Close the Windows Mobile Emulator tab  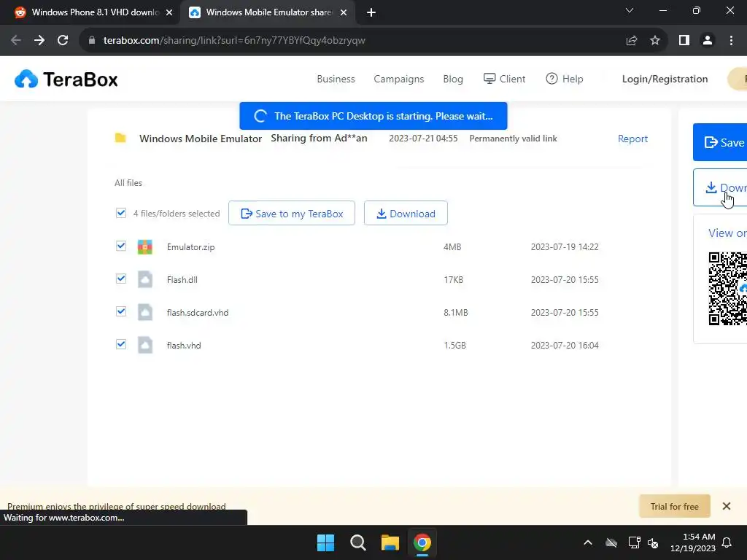pos(344,13)
